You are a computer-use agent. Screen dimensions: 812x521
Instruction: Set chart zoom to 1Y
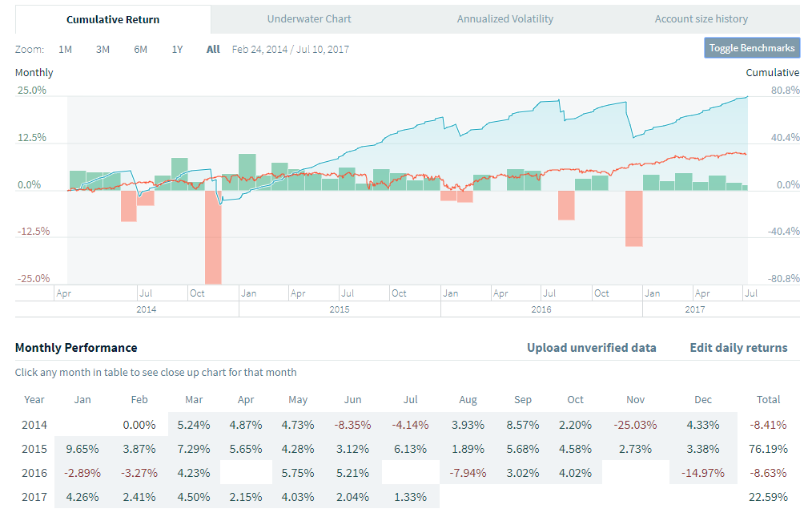[177, 49]
